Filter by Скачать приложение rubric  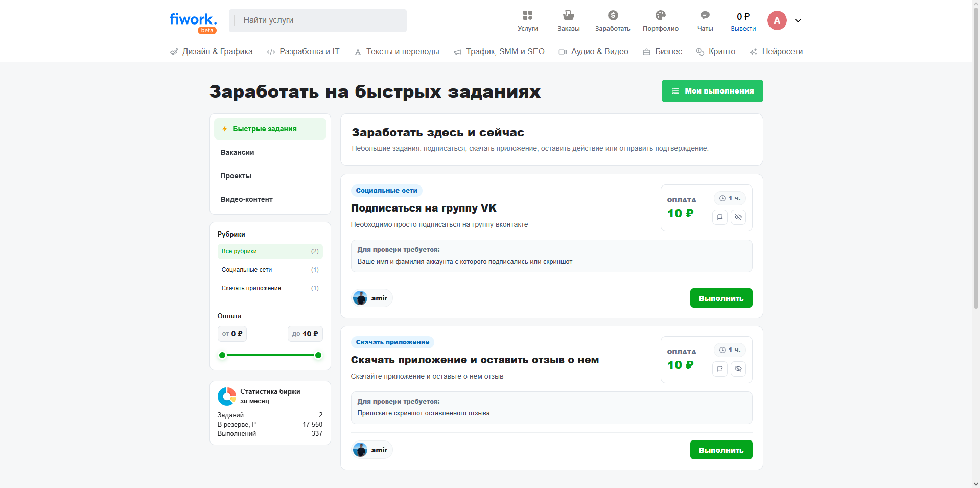(270, 288)
